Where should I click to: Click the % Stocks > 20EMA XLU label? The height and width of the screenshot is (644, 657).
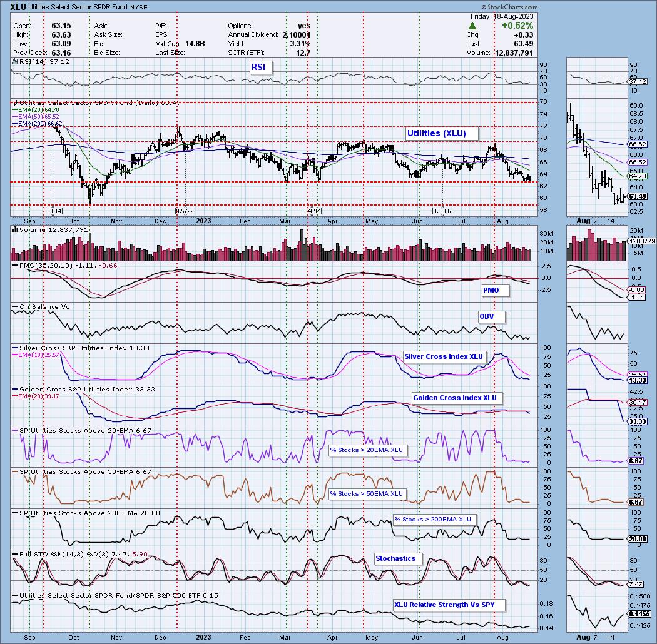[368, 451]
